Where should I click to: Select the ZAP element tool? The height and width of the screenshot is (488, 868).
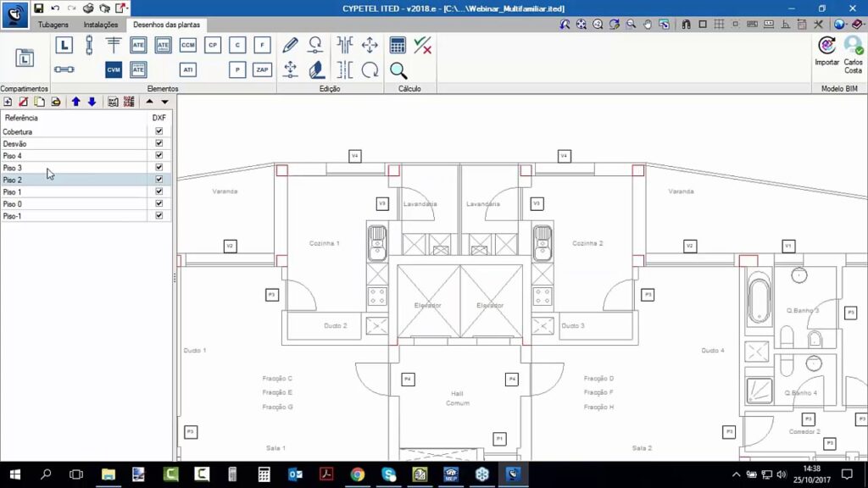(x=263, y=69)
